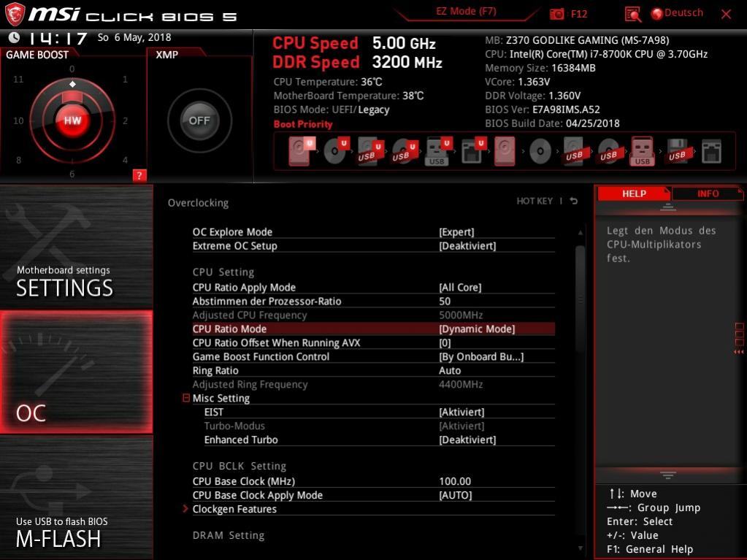Click the Adjusted Ring Frequency 4400MHz value

coord(461,384)
